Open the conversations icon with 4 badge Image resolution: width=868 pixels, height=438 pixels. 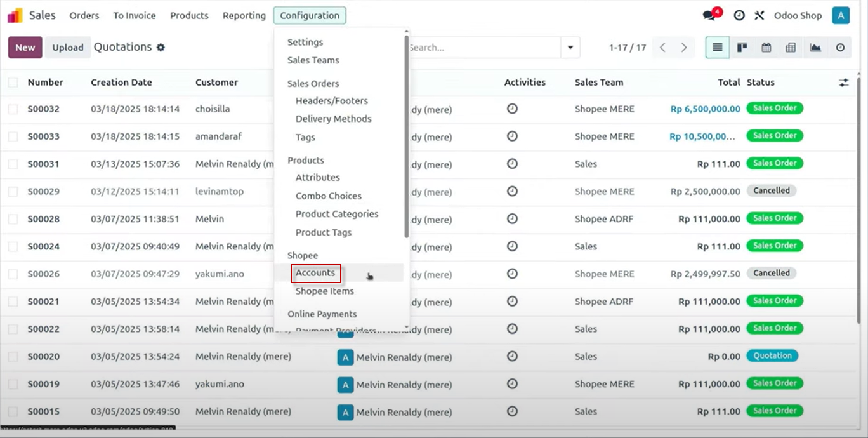pyautogui.click(x=711, y=15)
